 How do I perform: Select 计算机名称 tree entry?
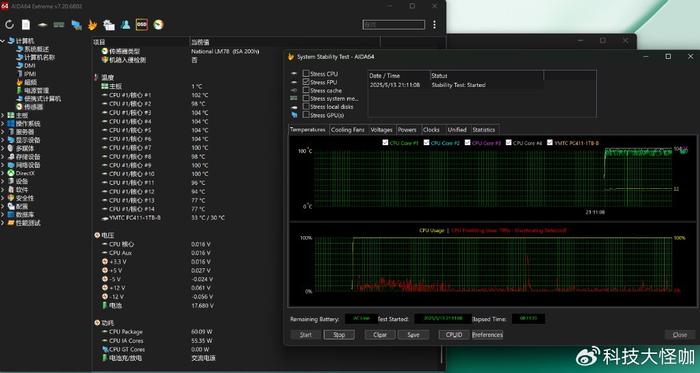(39, 57)
